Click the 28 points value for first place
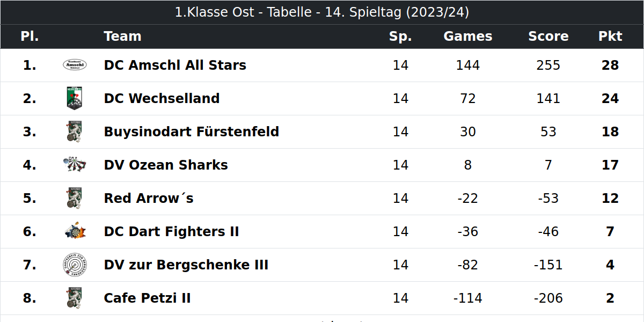Image resolution: width=644 pixels, height=322 pixels. click(x=610, y=65)
